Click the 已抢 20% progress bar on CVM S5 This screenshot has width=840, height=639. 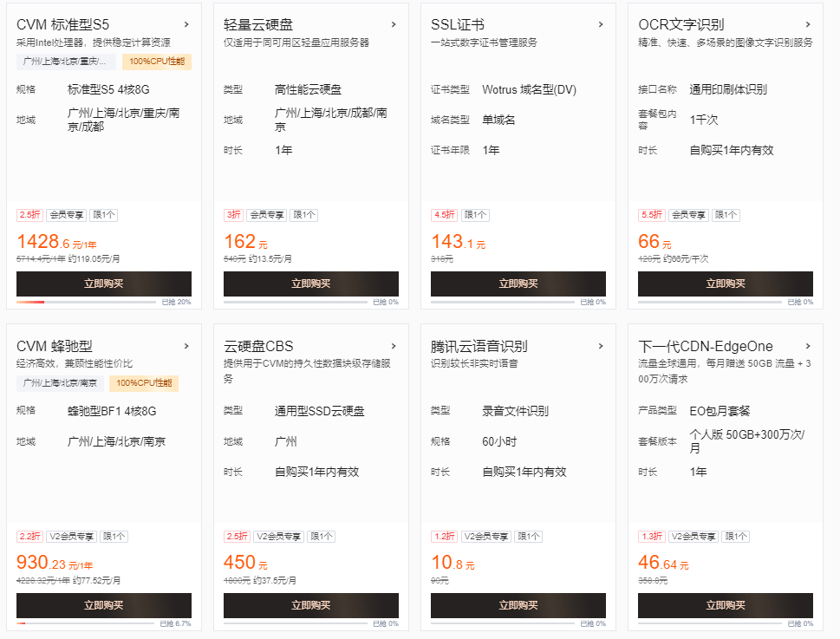86,302
